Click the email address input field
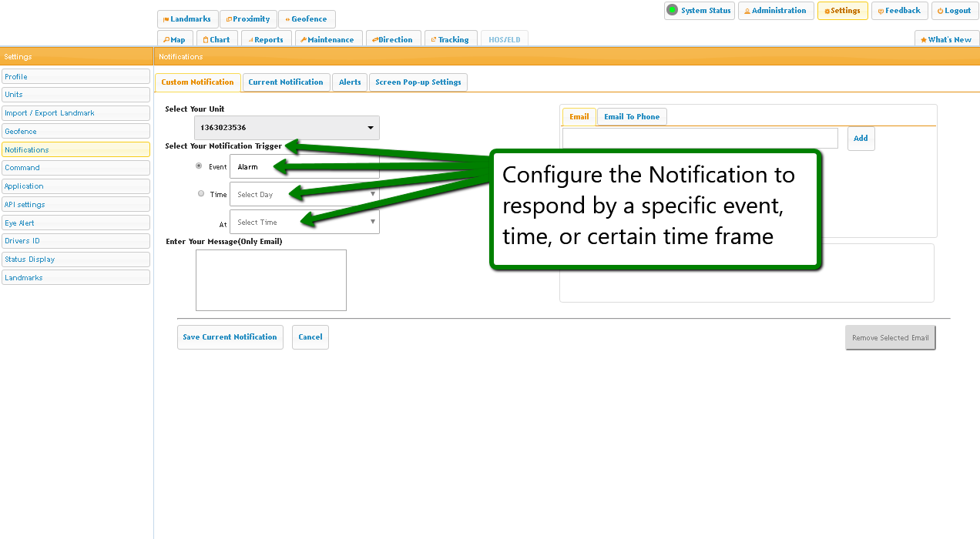This screenshot has width=980, height=539. (700, 139)
